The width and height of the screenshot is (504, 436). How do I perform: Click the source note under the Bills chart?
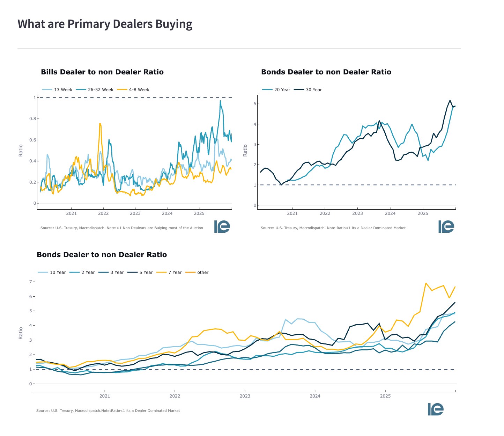[x=121, y=228]
